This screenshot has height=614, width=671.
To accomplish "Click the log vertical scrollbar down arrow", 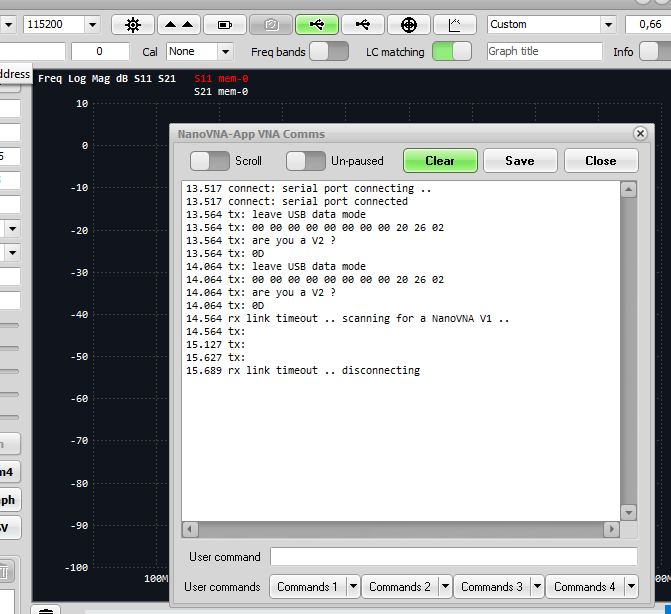I will point(628,512).
